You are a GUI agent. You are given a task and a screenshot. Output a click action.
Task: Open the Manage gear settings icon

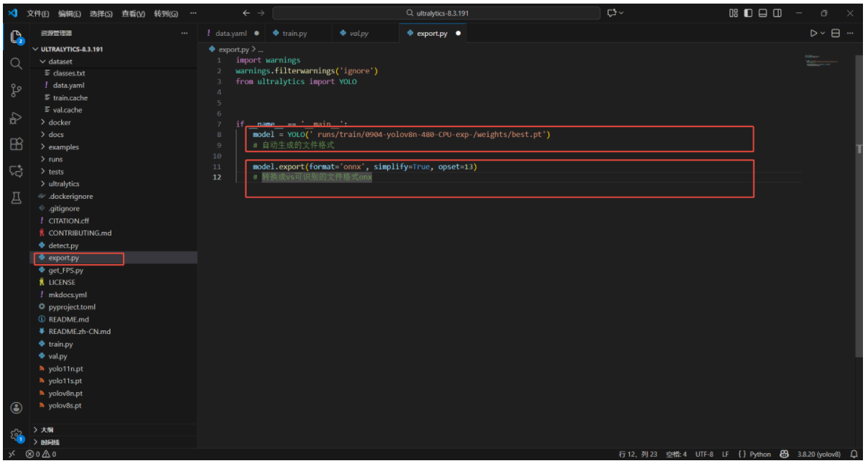[16, 434]
